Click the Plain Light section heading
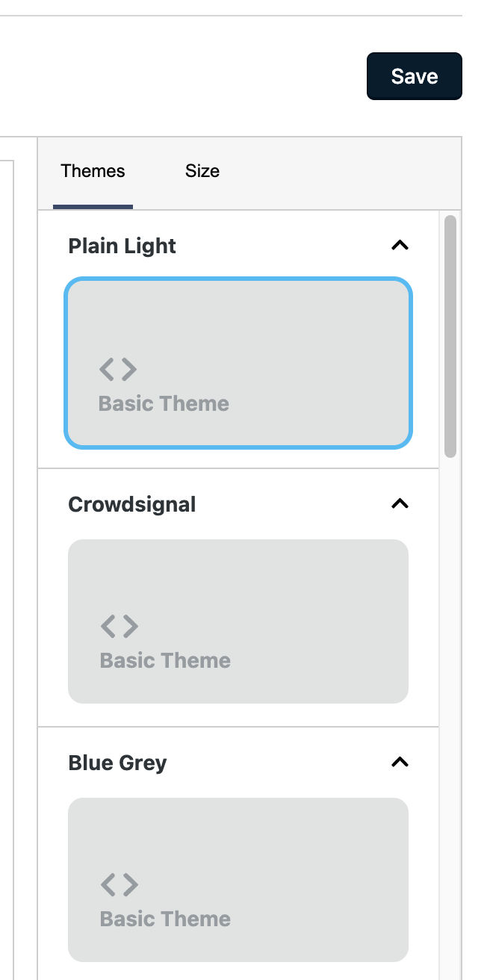 [x=122, y=246]
